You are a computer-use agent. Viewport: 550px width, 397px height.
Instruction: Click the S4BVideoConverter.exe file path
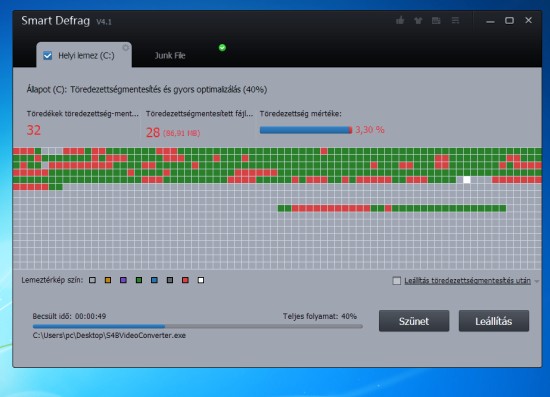[109, 335]
